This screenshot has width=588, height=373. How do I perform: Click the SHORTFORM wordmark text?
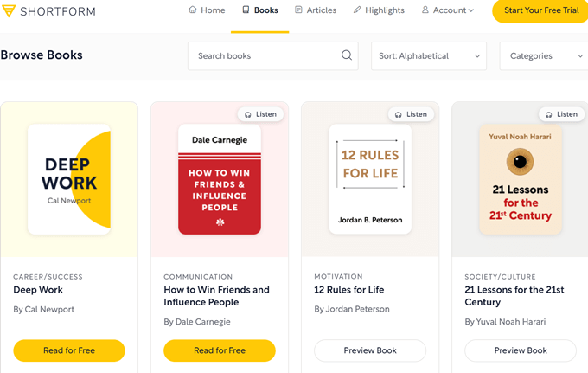pyautogui.click(x=58, y=11)
